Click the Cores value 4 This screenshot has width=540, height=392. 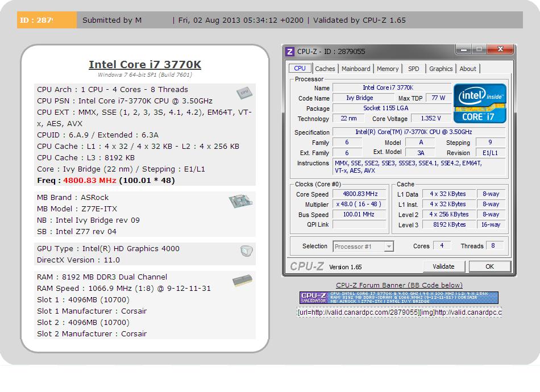442,246
